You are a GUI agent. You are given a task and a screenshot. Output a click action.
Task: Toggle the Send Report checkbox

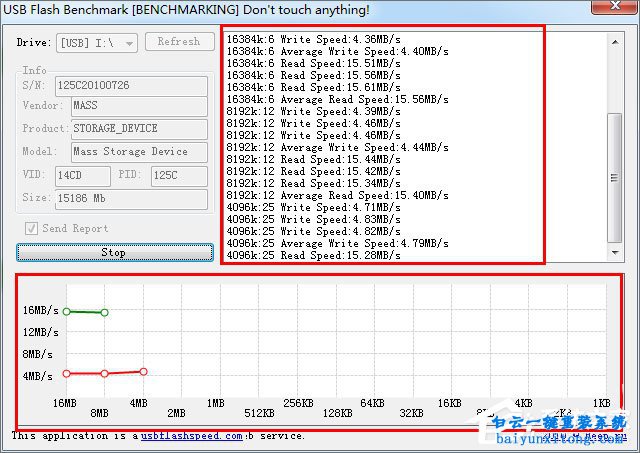tap(30, 228)
